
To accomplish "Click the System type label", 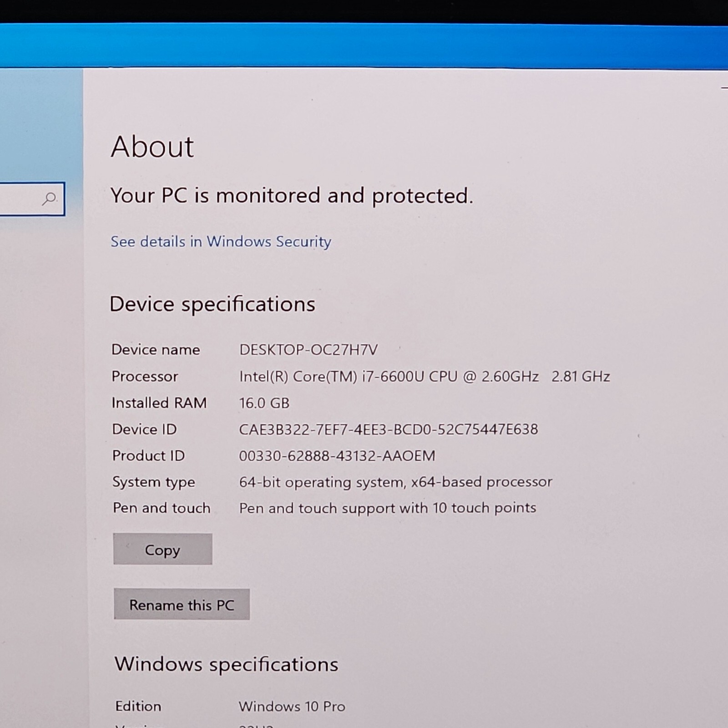I will 154,482.
